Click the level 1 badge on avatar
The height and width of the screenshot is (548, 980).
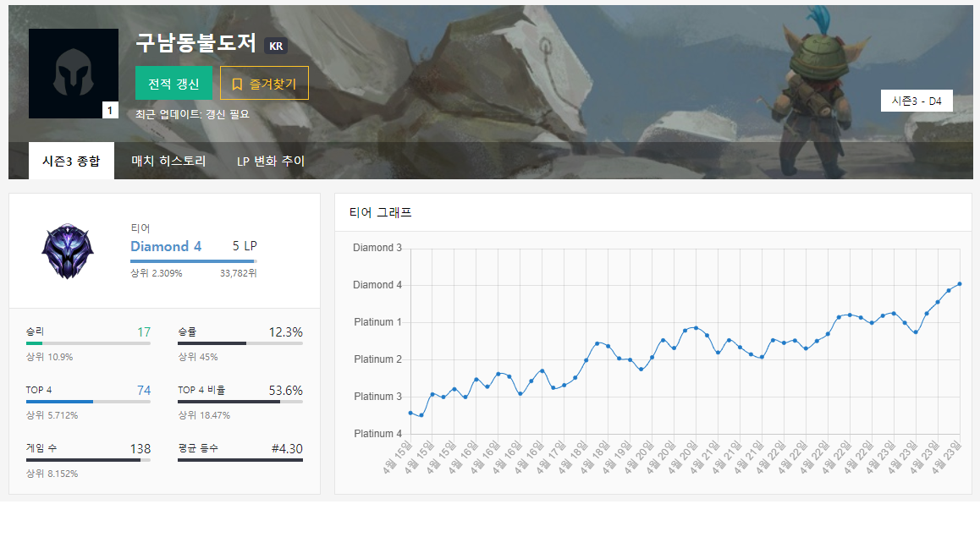point(110,110)
